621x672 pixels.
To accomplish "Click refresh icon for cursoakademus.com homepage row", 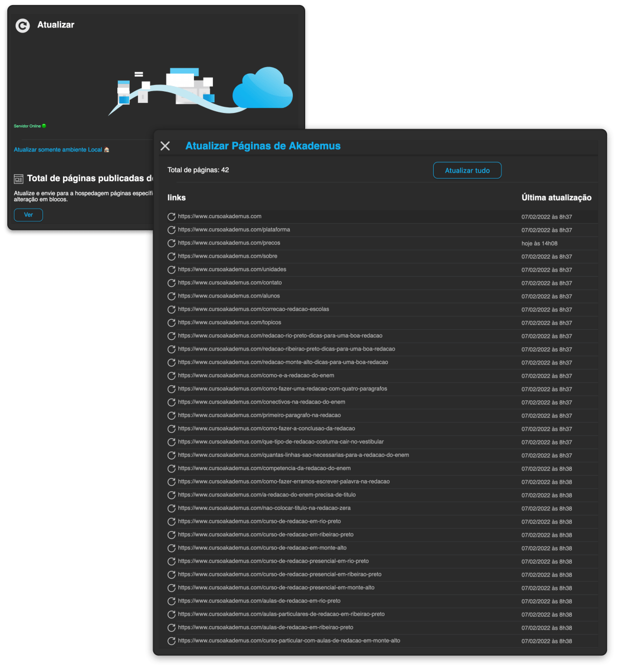I will (172, 216).
